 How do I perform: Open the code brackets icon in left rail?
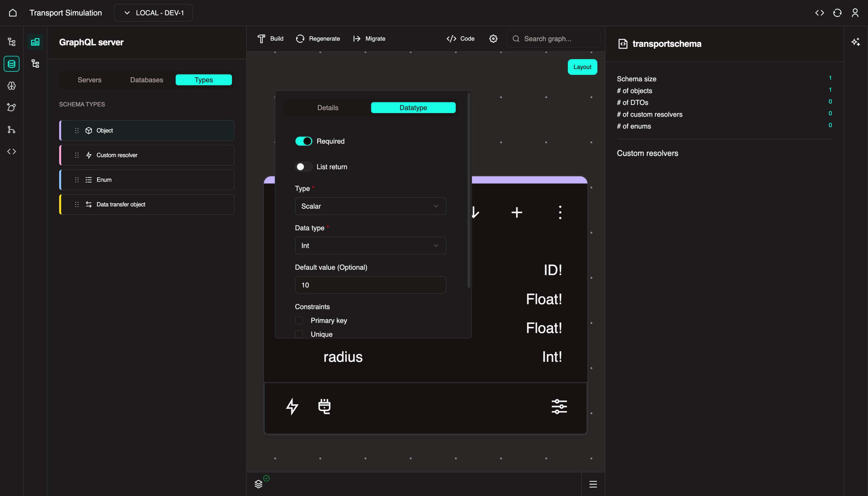[x=12, y=151]
